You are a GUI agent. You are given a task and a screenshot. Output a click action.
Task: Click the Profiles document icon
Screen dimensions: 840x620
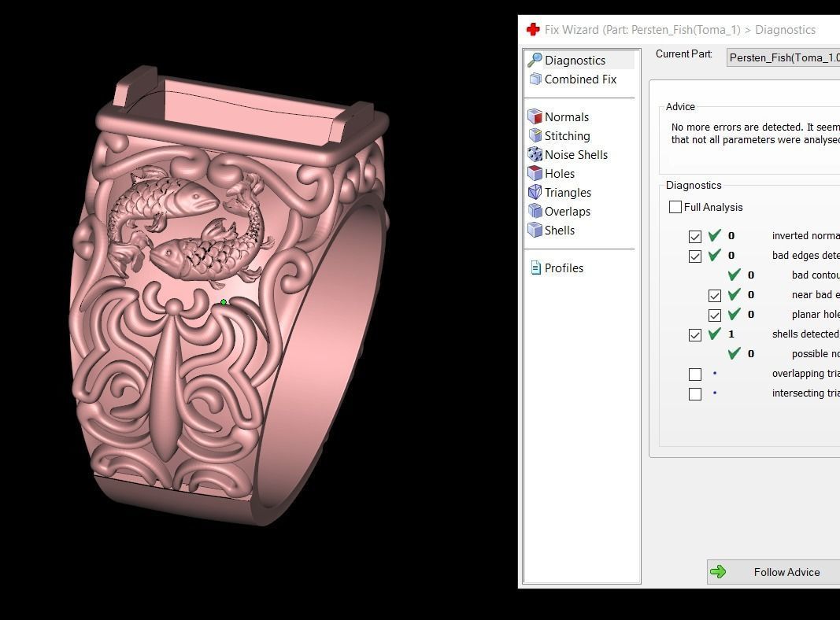point(535,268)
